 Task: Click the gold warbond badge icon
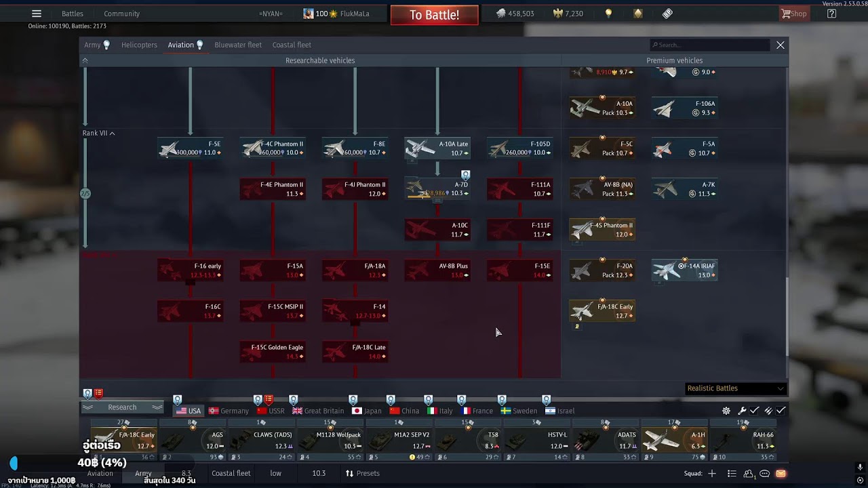[638, 14]
